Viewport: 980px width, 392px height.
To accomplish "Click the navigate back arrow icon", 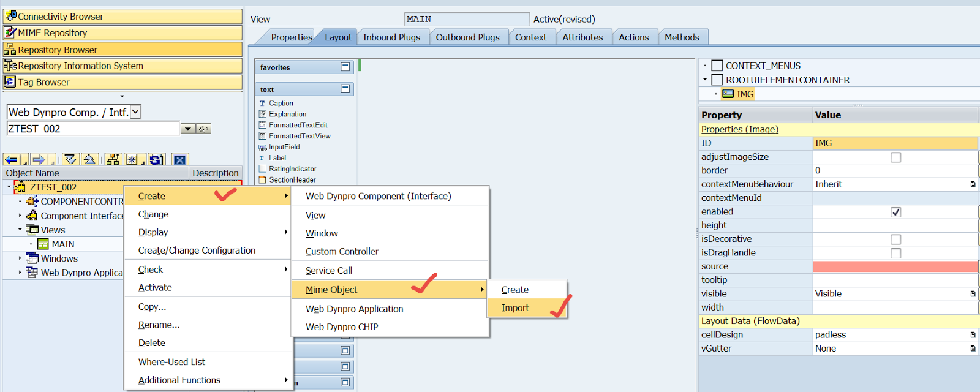I will [x=11, y=160].
